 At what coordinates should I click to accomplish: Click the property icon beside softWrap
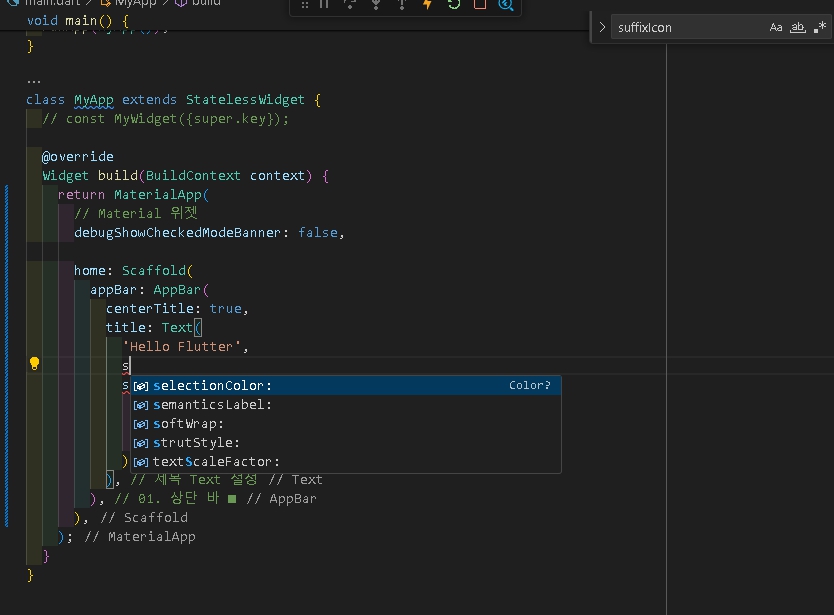pos(141,425)
